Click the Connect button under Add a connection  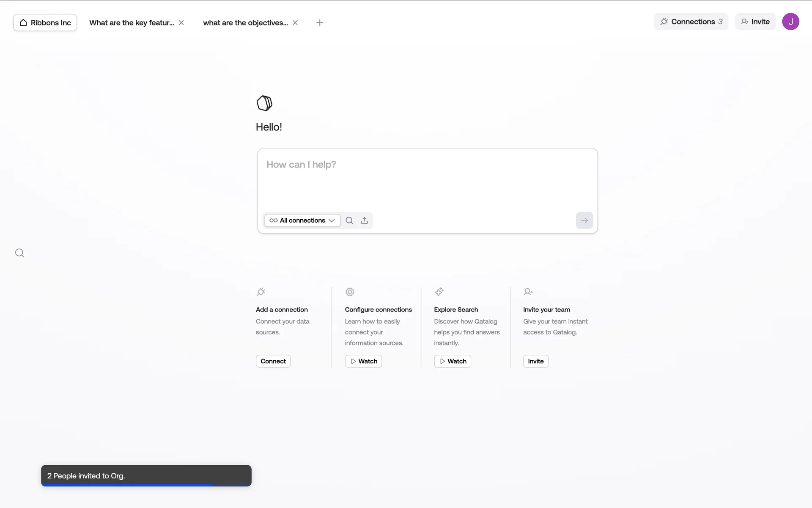pyautogui.click(x=273, y=361)
